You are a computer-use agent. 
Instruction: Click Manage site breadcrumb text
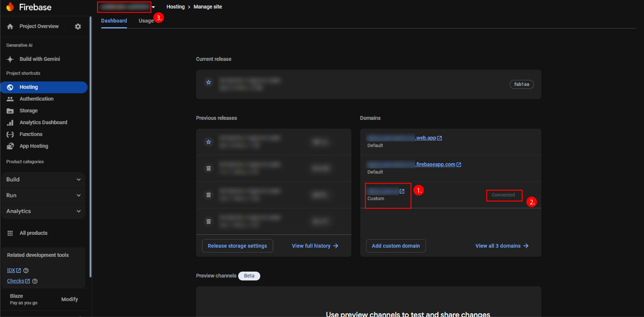(208, 7)
